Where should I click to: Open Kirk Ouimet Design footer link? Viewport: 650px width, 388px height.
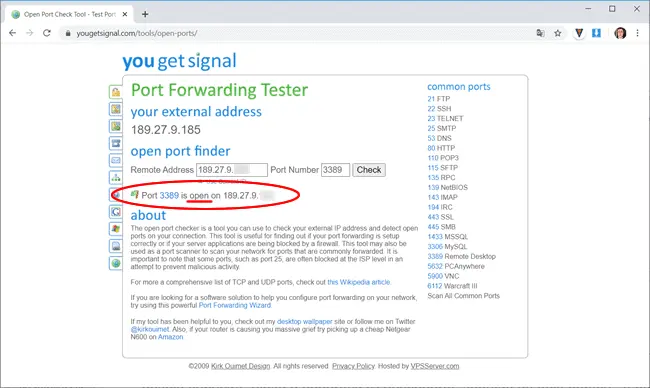tap(240, 366)
